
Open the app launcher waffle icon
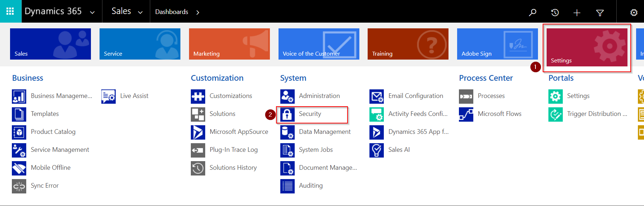click(x=10, y=11)
